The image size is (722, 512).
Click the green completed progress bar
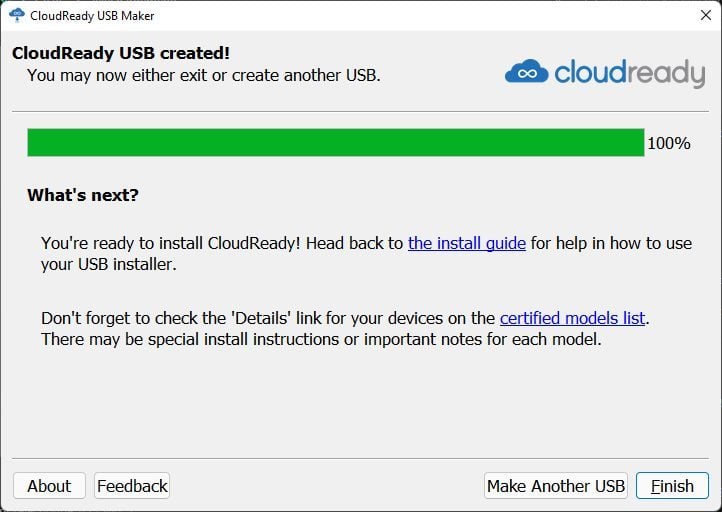pyautogui.click(x=336, y=143)
